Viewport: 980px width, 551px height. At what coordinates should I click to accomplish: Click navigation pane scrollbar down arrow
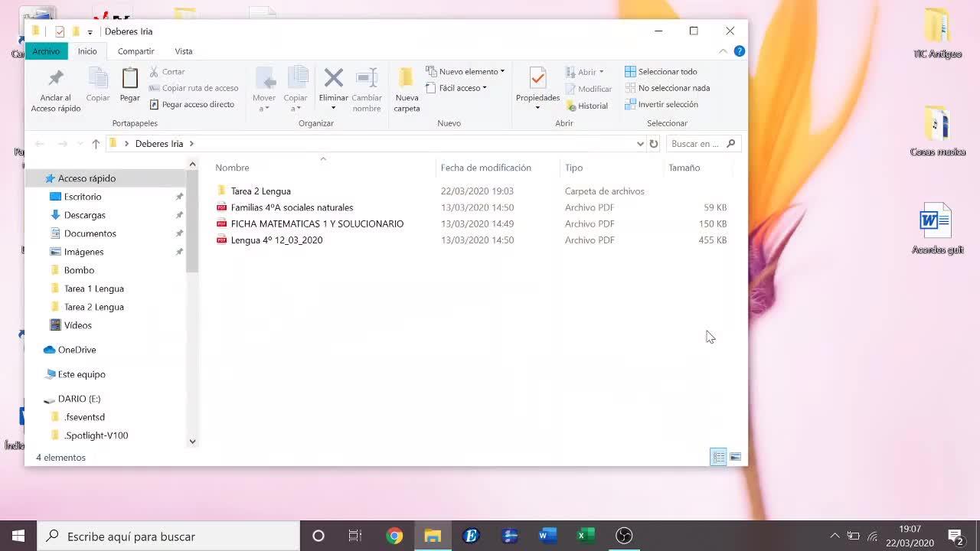coord(192,442)
